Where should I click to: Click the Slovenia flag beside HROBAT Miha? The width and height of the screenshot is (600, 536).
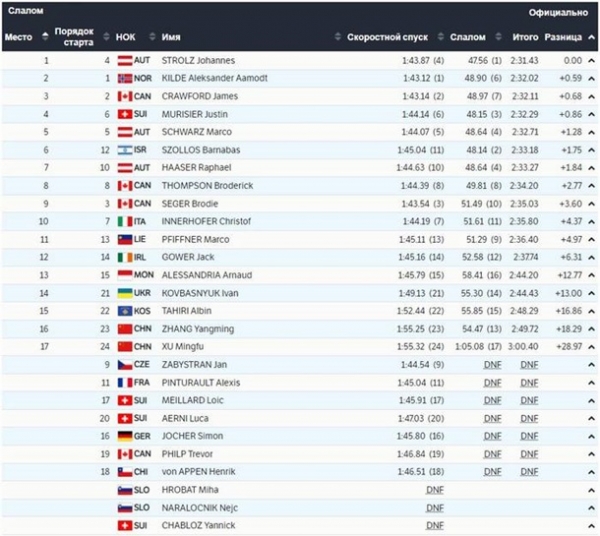pos(125,490)
